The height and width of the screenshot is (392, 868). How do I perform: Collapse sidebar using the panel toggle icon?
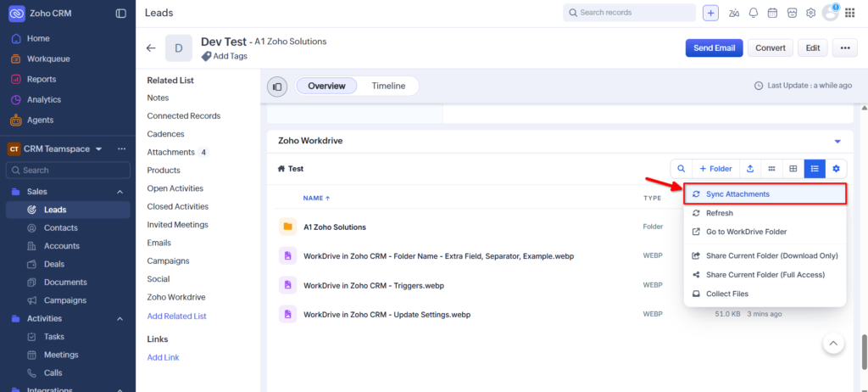click(x=120, y=14)
